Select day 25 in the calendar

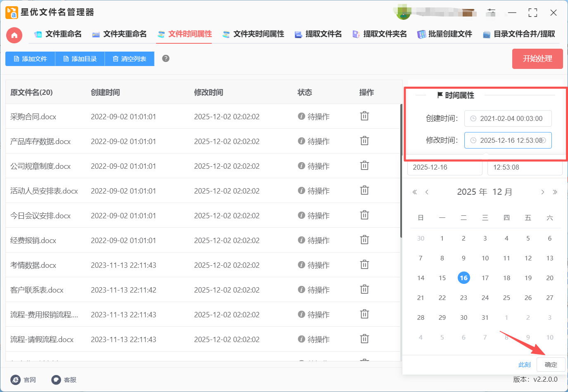click(506, 298)
